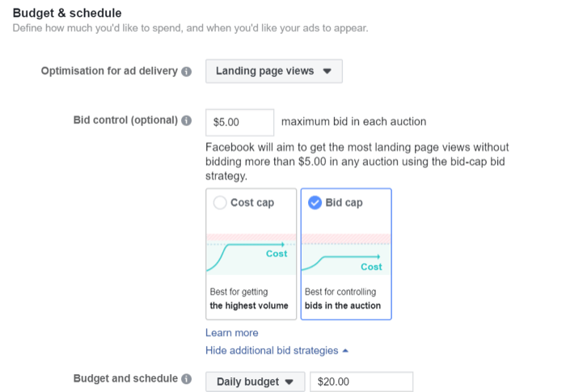The height and width of the screenshot is (392, 566).
Task: Click the Bid cap cost graph
Action: pyautogui.click(x=345, y=254)
